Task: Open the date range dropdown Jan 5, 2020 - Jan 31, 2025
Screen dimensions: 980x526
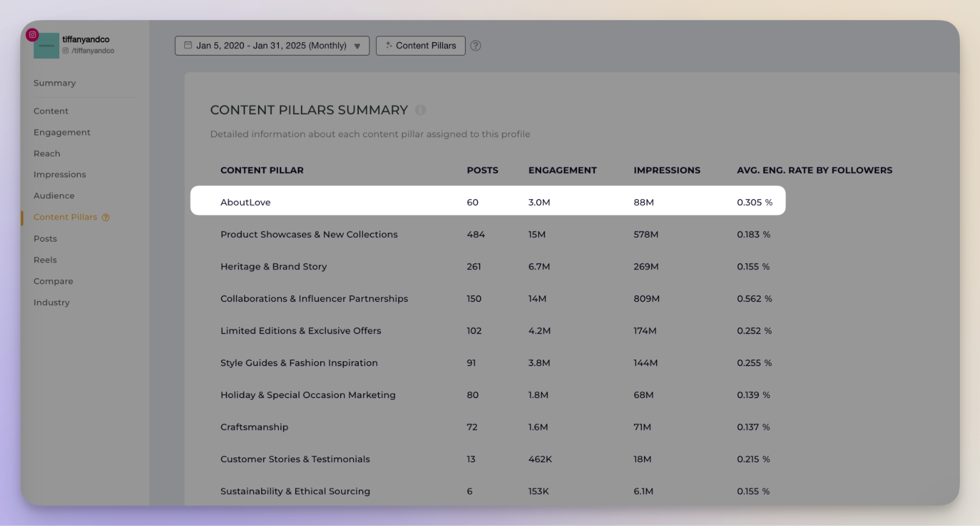Action: click(272, 46)
